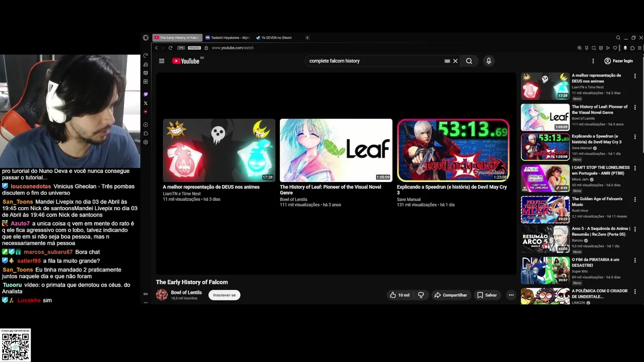Click the pinboard pin icon in toolbar
This screenshot has width=644, height=362.
(587, 48)
